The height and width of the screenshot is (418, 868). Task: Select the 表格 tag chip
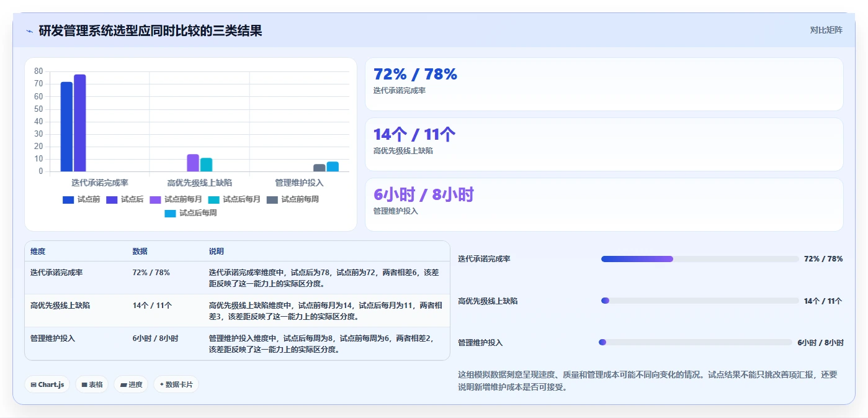[x=92, y=384]
